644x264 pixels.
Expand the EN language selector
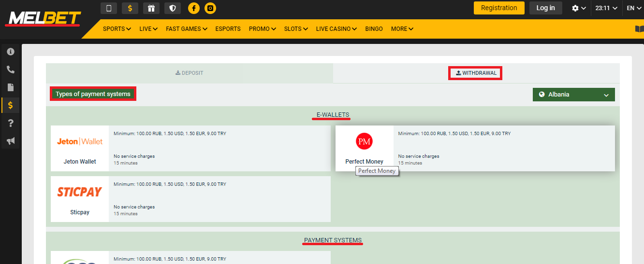(x=633, y=8)
